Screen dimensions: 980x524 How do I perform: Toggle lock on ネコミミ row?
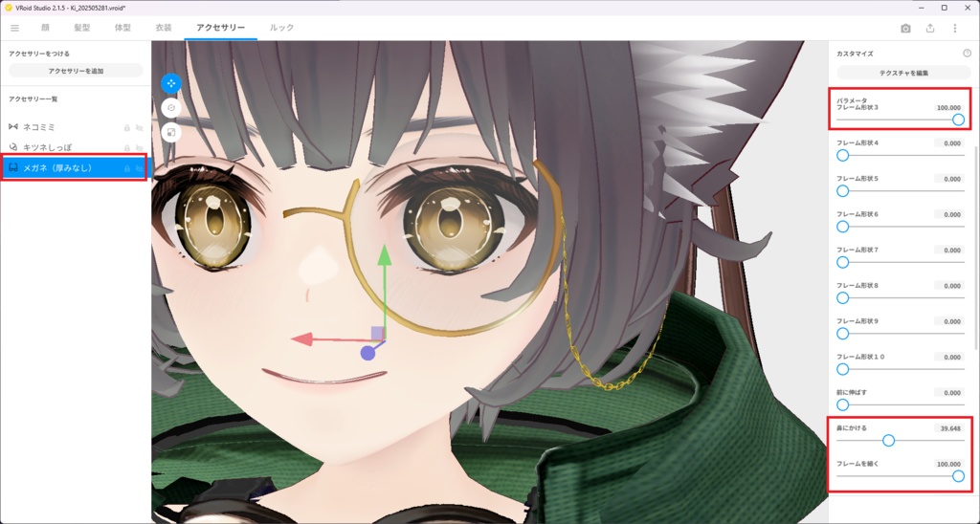point(127,127)
